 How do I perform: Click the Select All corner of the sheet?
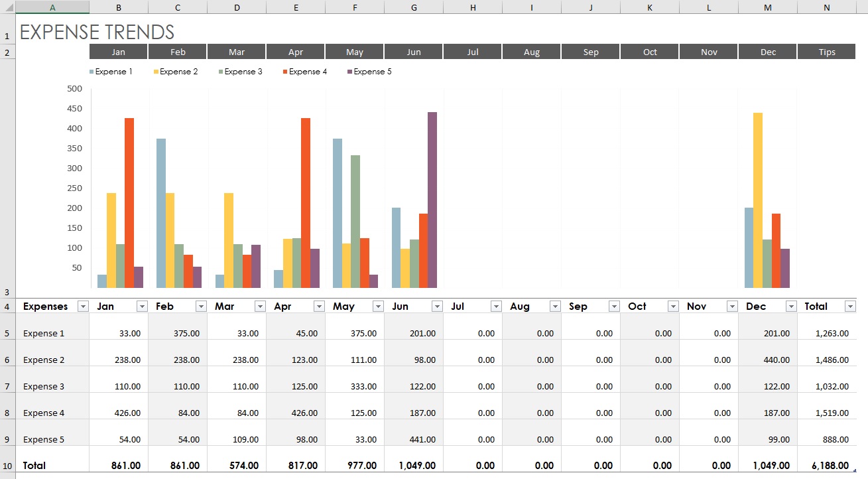click(x=7, y=7)
